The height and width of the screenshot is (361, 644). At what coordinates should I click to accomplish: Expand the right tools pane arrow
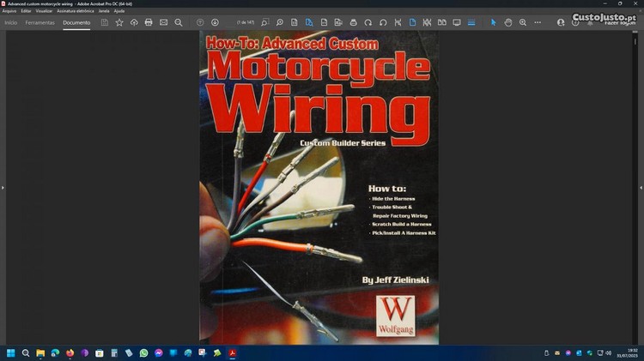640,187
